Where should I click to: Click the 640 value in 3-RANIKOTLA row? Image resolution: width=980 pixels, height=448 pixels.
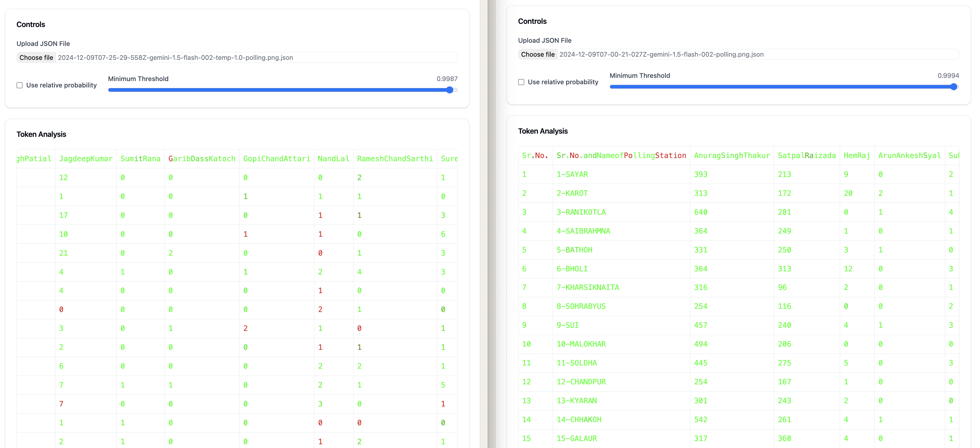tap(700, 212)
